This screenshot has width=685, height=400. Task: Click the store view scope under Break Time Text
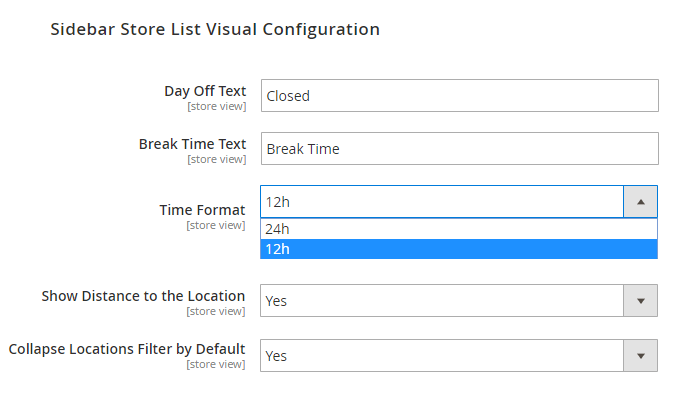pyautogui.click(x=216, y=159)
